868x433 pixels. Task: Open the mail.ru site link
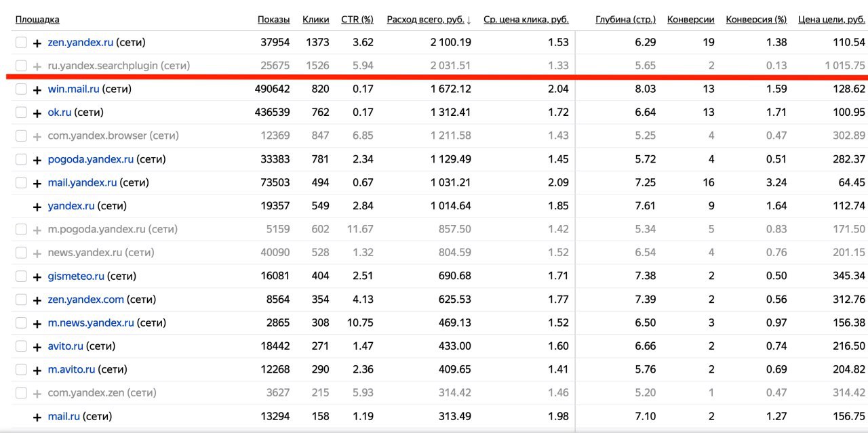(x=64, y=416)
